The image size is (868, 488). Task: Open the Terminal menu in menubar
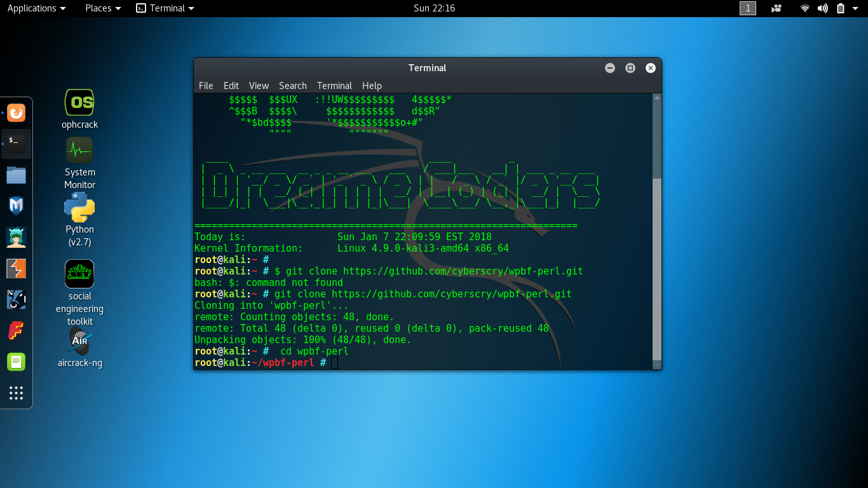(334, 86)
